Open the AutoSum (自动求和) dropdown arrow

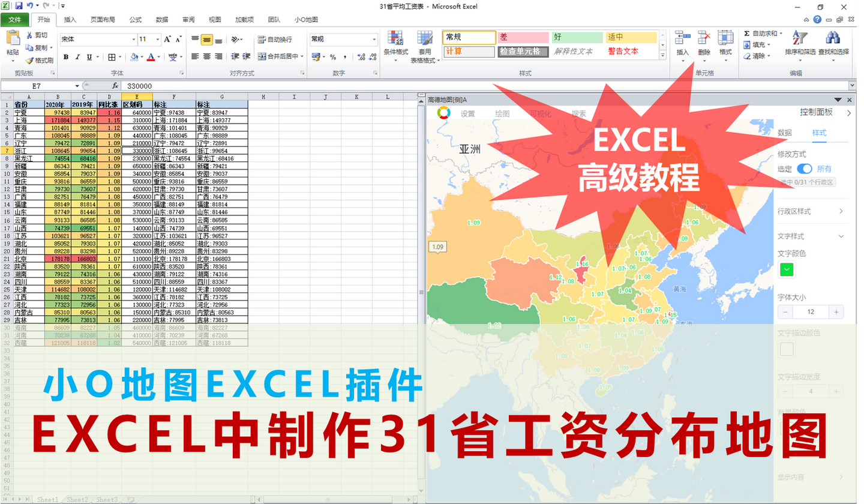pyautogui.click(x=779, y=34)
